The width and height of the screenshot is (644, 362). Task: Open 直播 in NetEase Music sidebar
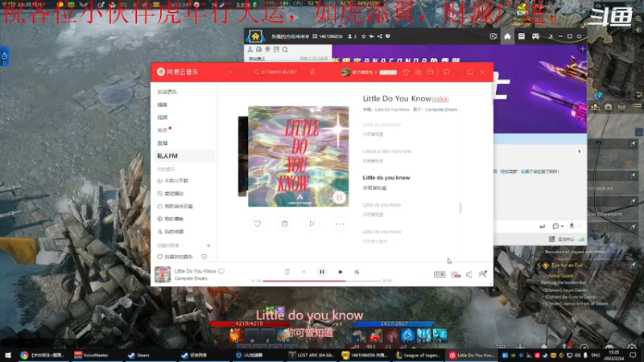coord(163,143)
